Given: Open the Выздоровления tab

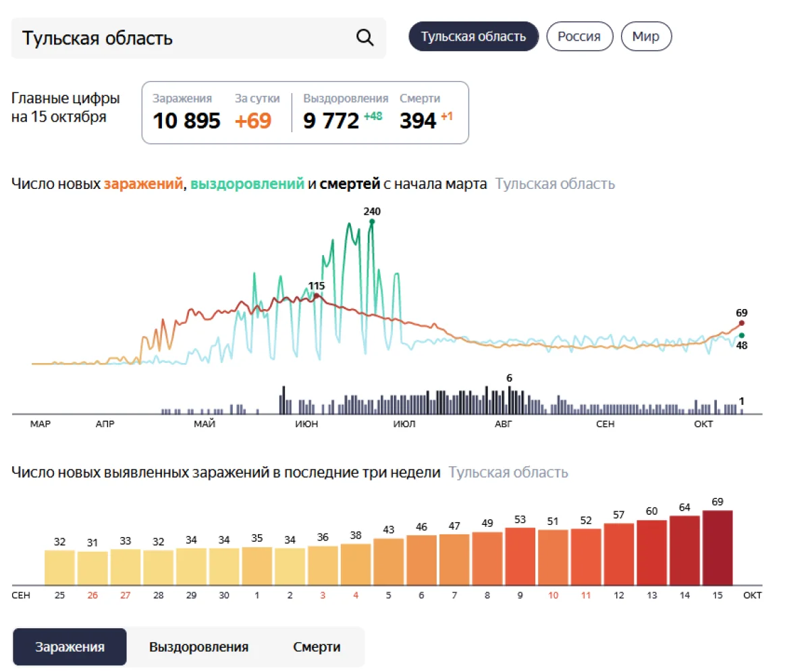Looking at the screenshot, I should point(198,647).
